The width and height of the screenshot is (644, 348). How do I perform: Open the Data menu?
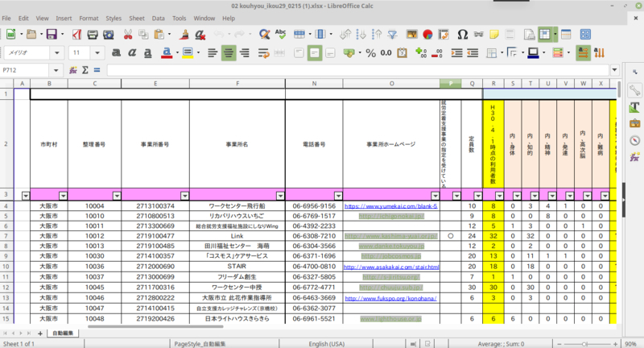[x=158, y=18]
